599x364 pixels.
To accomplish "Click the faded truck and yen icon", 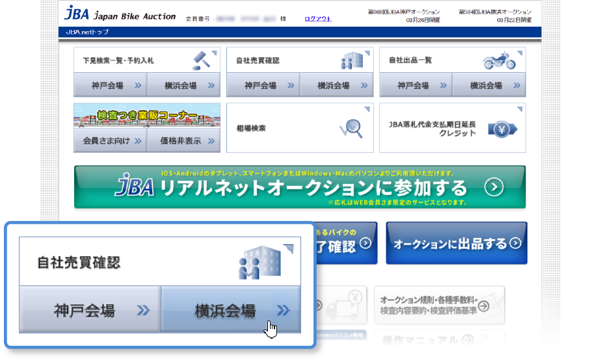I will (343, 305).
